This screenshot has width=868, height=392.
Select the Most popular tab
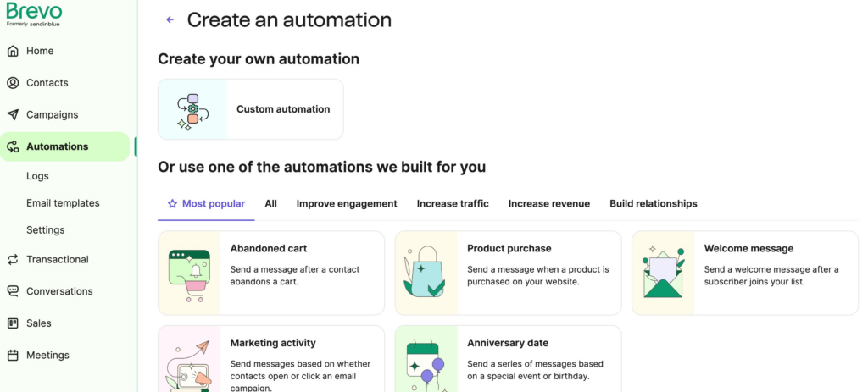point(206,204)
